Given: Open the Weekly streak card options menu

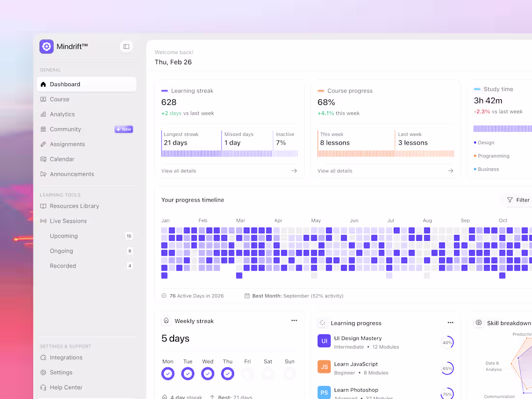Looking at the screenshot, I should [x=294, y=320].
